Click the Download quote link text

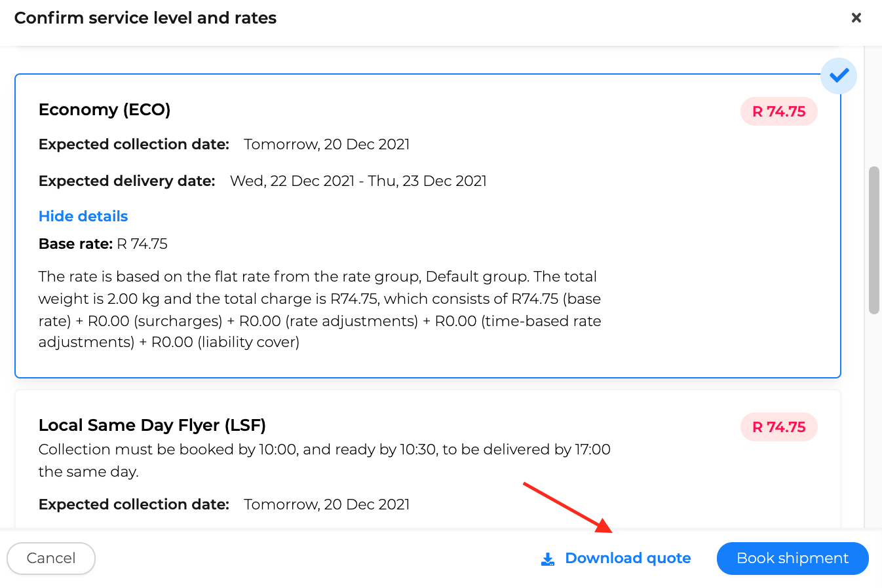point(628,558)
